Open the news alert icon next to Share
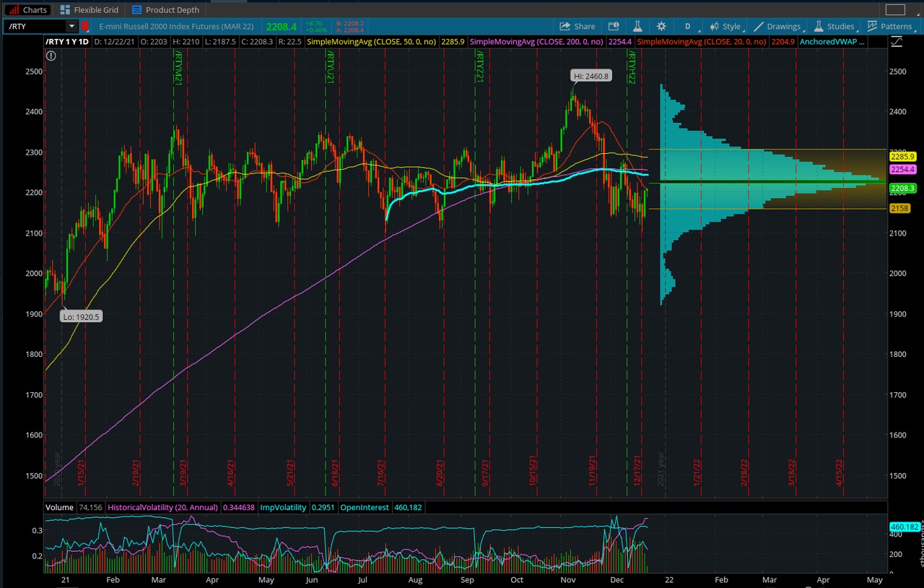The height and width of the screenshot is (588, 924). pyautogui.click(x=614, y=26)
